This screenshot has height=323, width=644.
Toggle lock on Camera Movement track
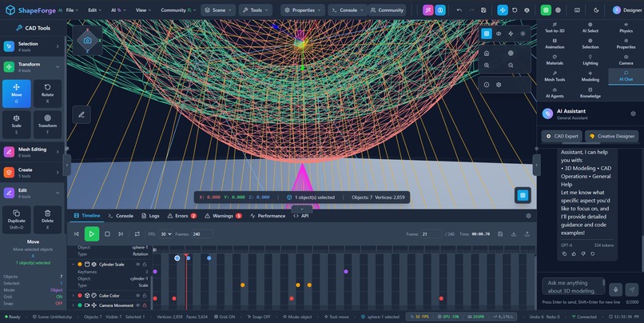[145, 305]
